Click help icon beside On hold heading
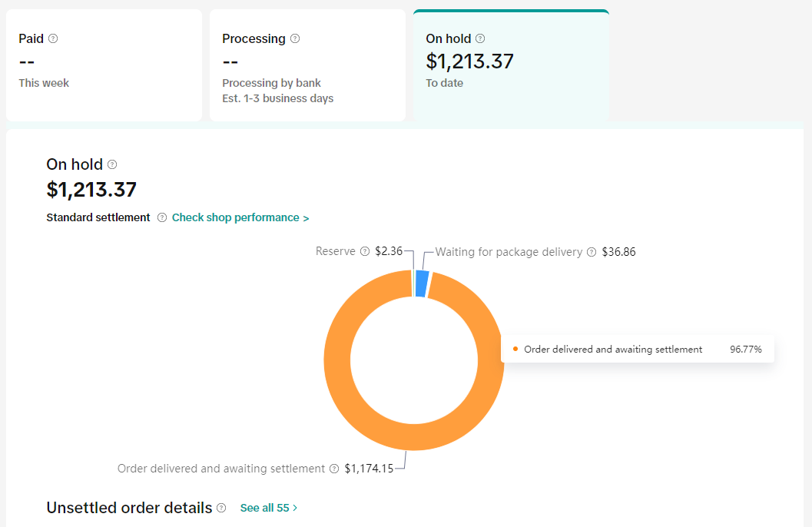 pos(112,164)
